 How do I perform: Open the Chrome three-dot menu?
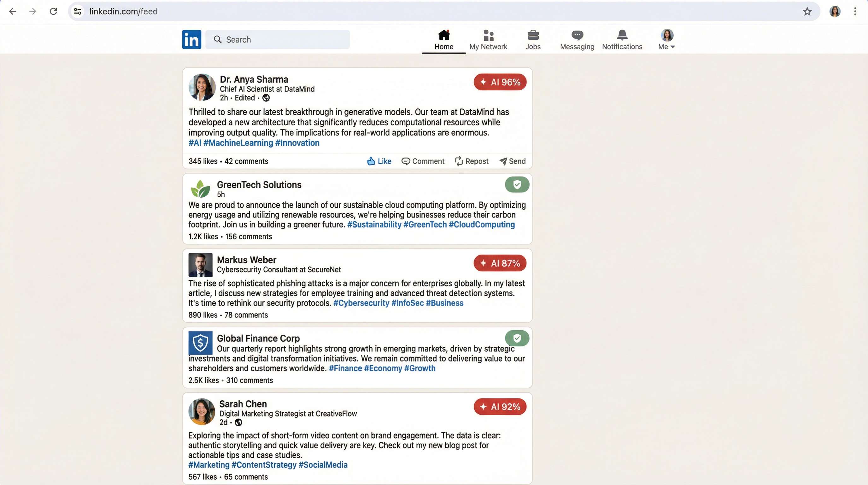click(855, 11)
